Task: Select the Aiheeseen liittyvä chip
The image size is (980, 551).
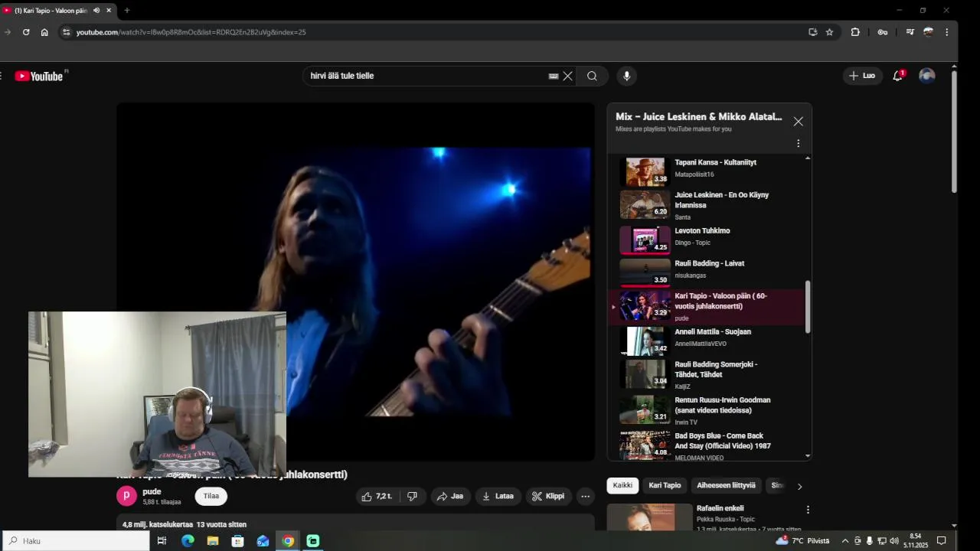Action: 726,485
